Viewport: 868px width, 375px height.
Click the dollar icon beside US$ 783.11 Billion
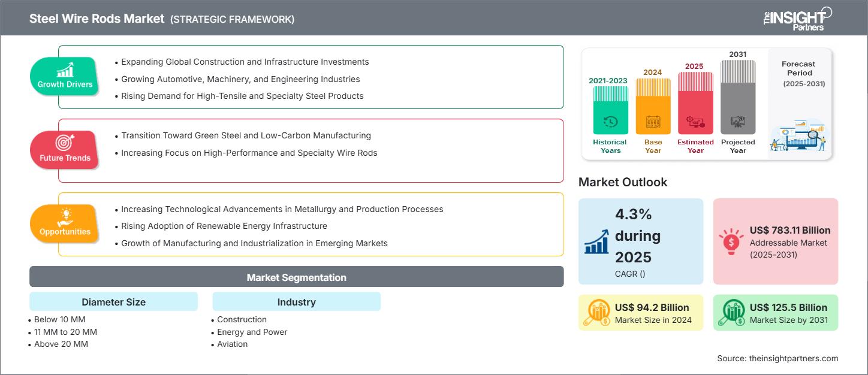point(731,241)
